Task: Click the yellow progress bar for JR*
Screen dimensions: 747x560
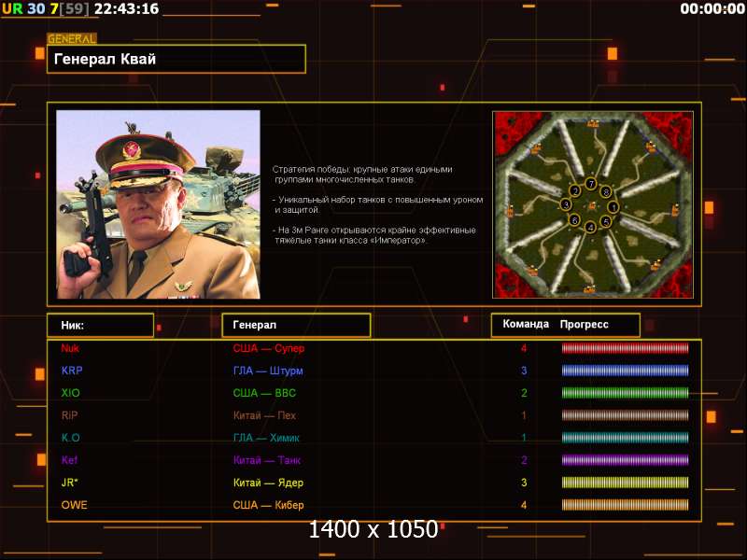Action: point(625,483)
